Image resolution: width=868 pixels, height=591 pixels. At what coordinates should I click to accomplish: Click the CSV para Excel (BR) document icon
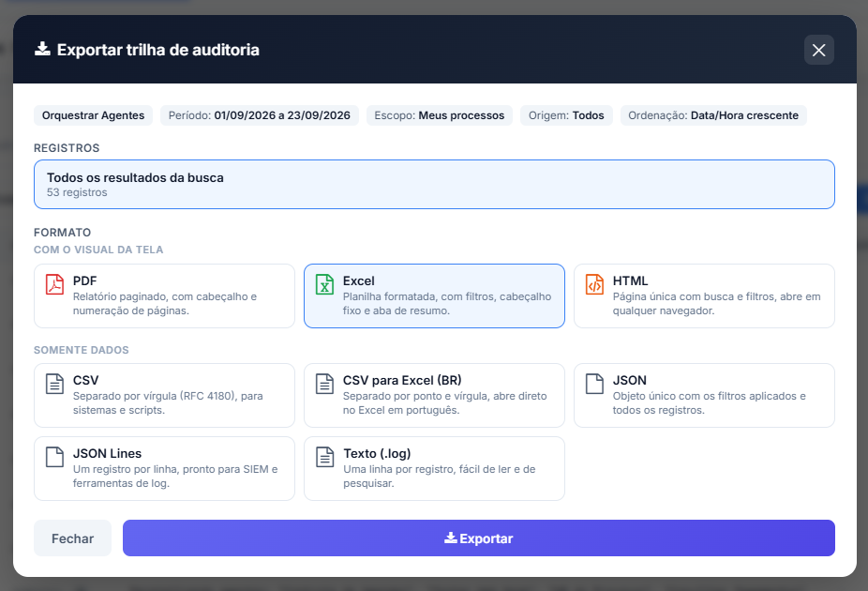click(324, 384)
